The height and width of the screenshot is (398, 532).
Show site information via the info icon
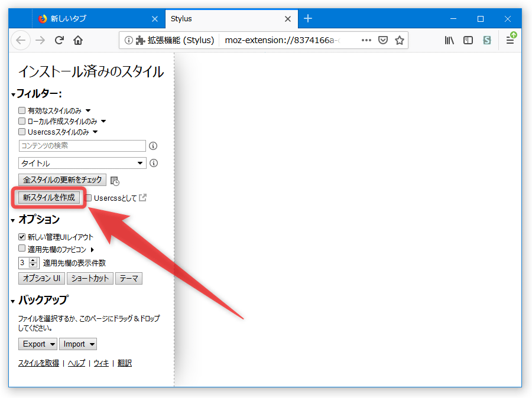point(129,40)
